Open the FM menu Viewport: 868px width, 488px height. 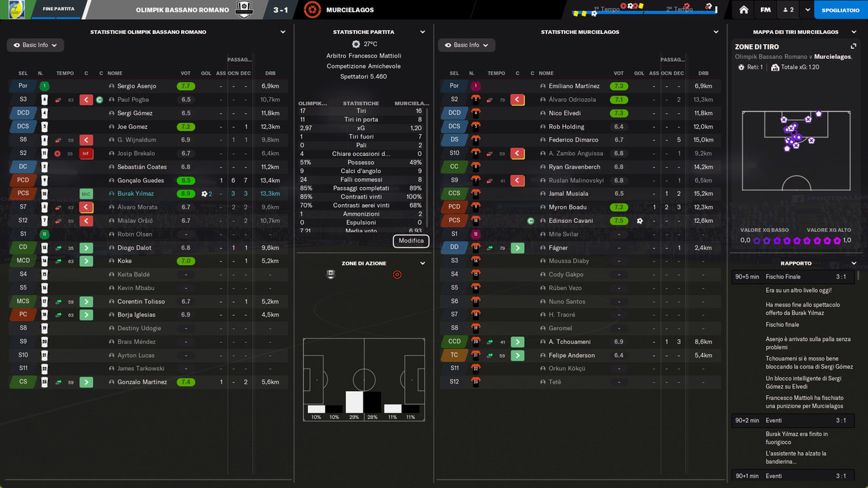coord(765,10)
